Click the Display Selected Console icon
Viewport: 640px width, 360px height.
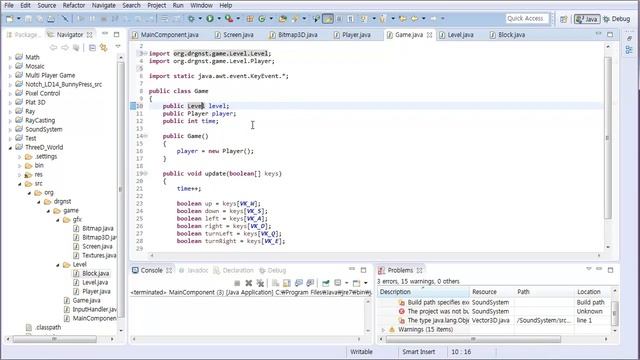[338, 283]
